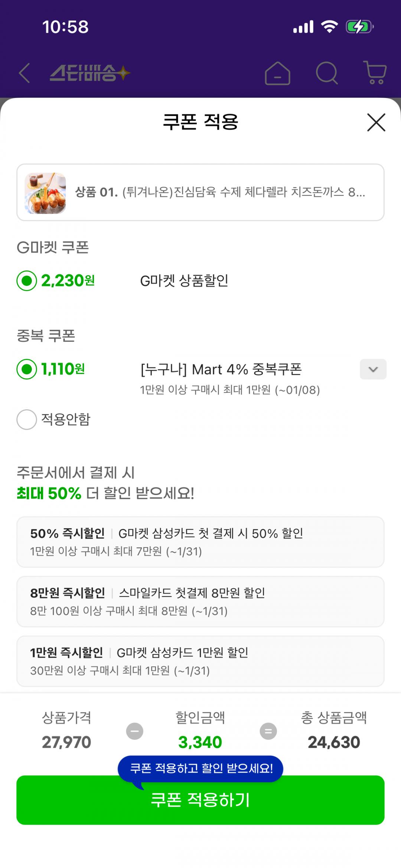The height and width of the screenshot is (868, 401).
Task: Tap the 쿠폰 적용하고 할인 받으세요 tooltip
Action: [200, 768]
